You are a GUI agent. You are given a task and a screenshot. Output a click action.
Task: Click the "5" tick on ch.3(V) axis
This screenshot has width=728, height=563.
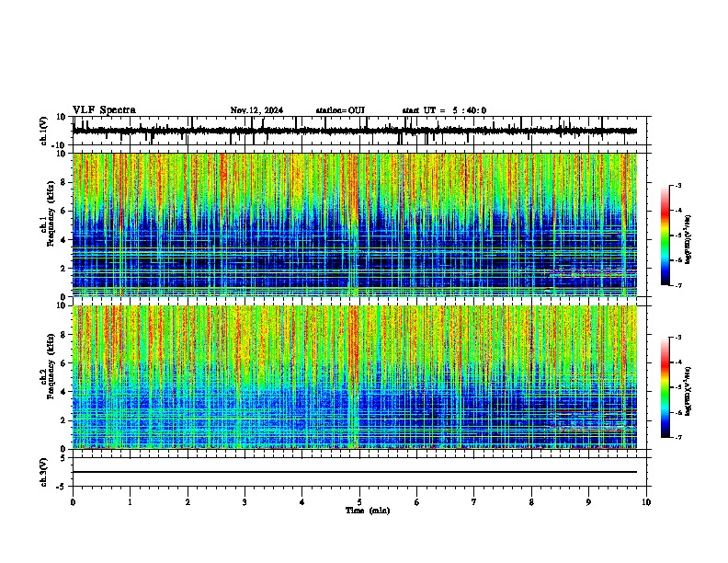click(63, 457)
